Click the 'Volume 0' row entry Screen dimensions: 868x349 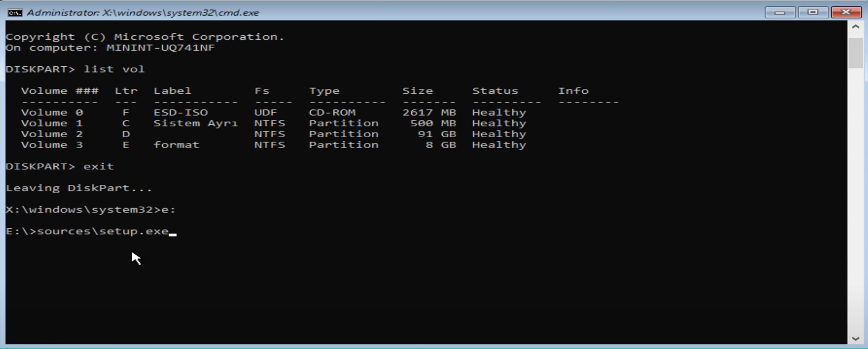pos(52,112)
